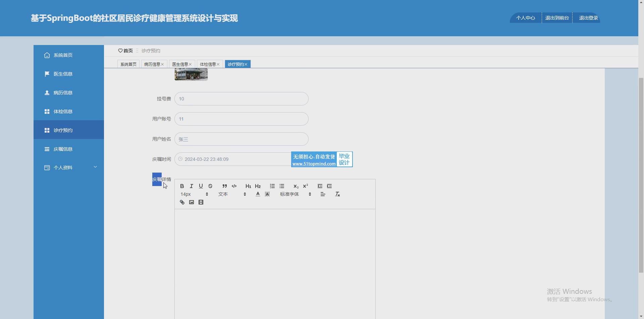Open 医生信息 in the sidebar
This screenshot has height=319, width=644.
coord(63,74)
